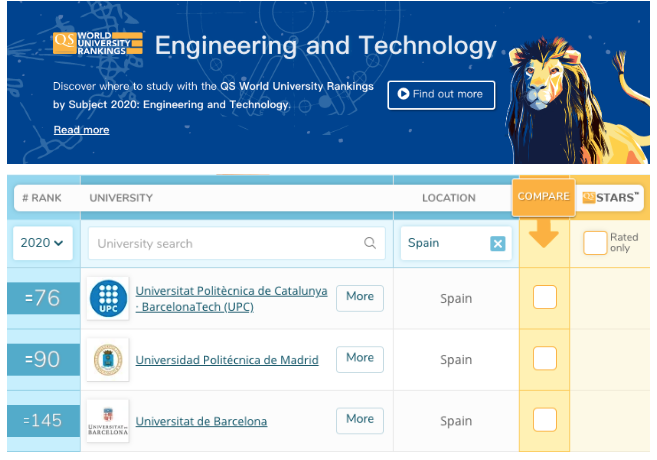Click the Universitat de Barcelona logo
The image size is (657, 460).
coord(107,421)
